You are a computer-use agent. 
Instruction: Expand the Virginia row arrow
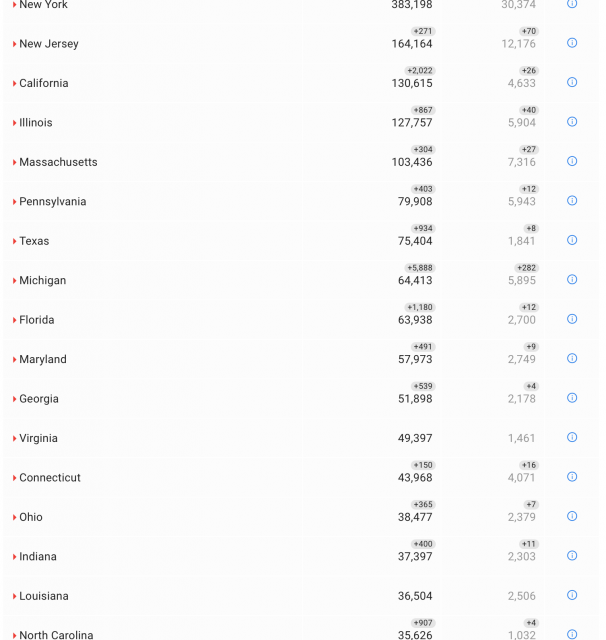[14, 439]
